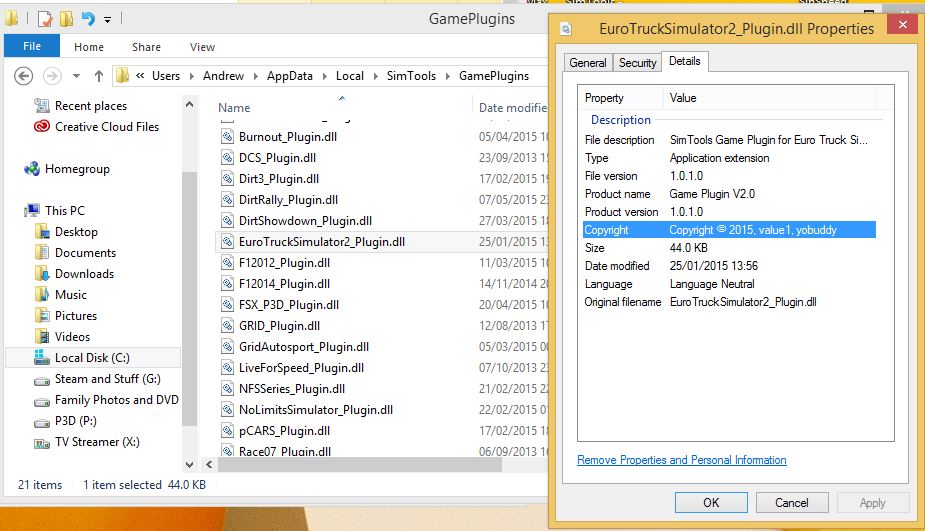925x531 pixels.
Task: Sort files by the Name column header
Action: click(x=234, y=108)
